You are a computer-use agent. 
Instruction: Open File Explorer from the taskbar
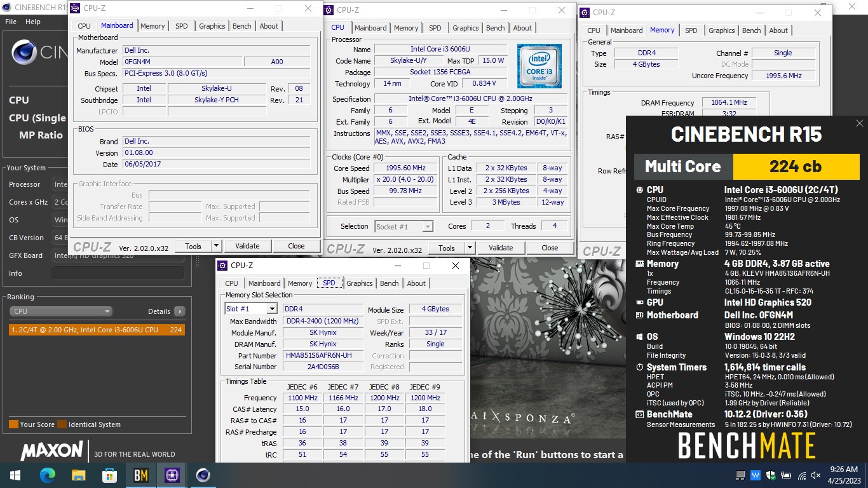79,475
